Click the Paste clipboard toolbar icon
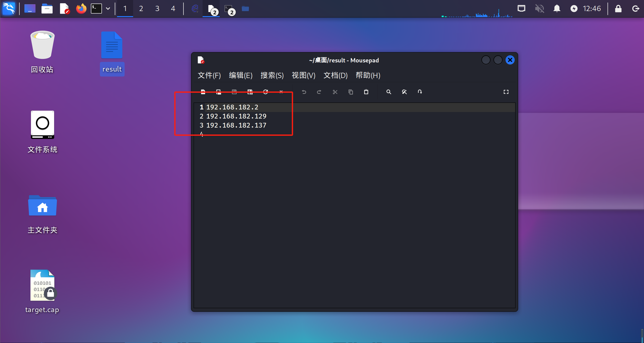The height and width of the screenshot is (343, 644). point(366,92)
